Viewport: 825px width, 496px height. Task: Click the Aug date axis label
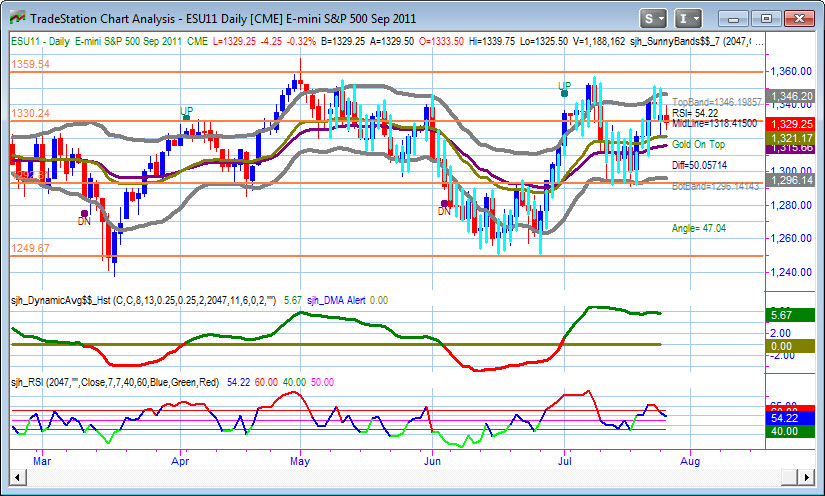[690, 461]
